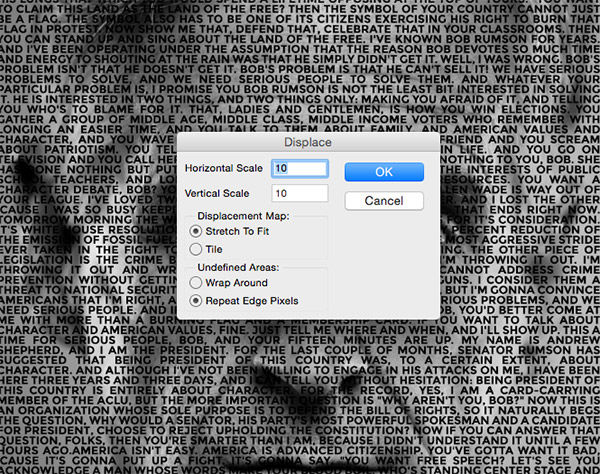Dismiss the Displace dialog with Cancel
The height and width of the screenshot is (474, 600).
pos(384,200)
